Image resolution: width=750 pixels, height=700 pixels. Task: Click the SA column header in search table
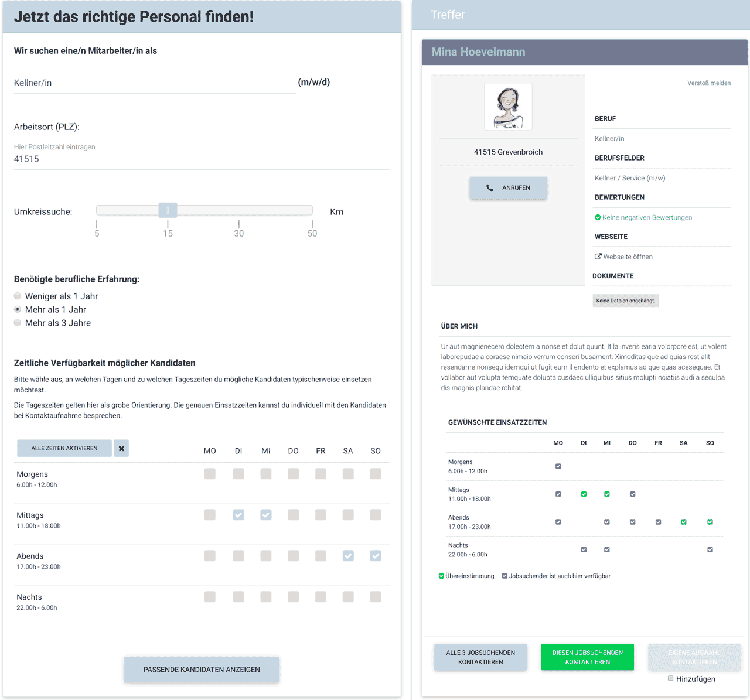[348, 451]
